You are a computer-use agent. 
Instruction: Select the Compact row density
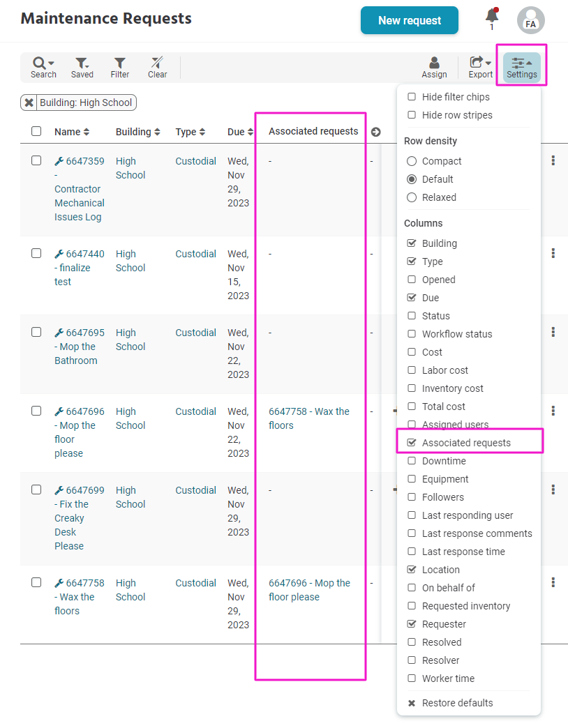412,161
